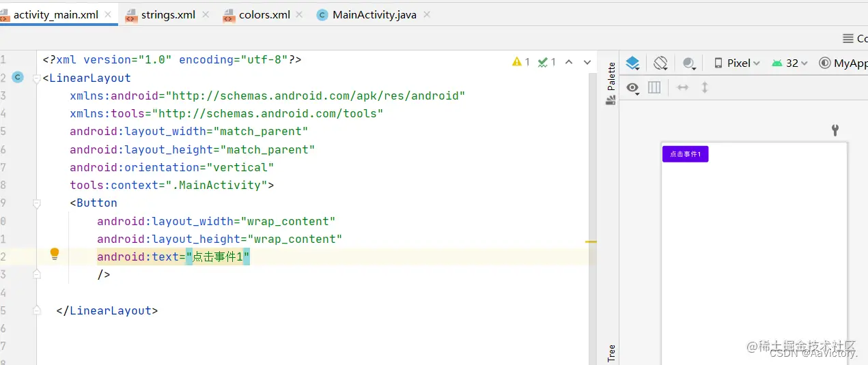The height and width of the screenshot is (365, 868).
Task: Switch to the colors.xml tab
Action: coord(264,14)
